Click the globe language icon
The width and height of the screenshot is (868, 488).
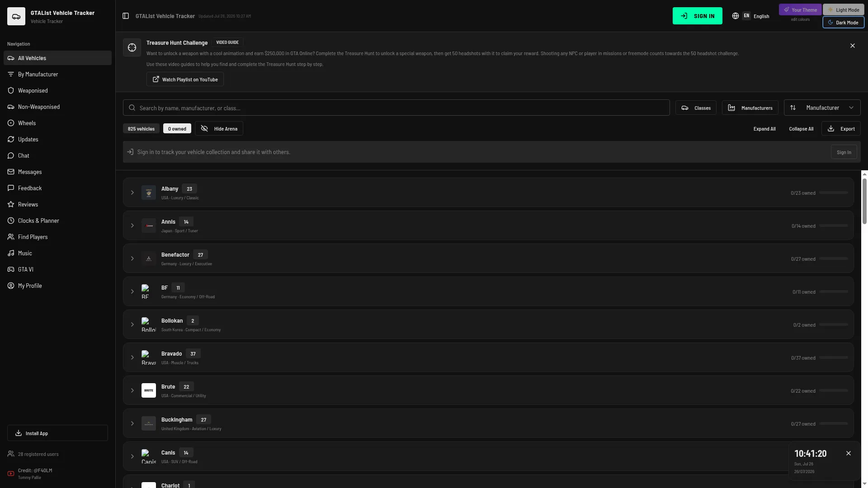click(x=736, y=16)
